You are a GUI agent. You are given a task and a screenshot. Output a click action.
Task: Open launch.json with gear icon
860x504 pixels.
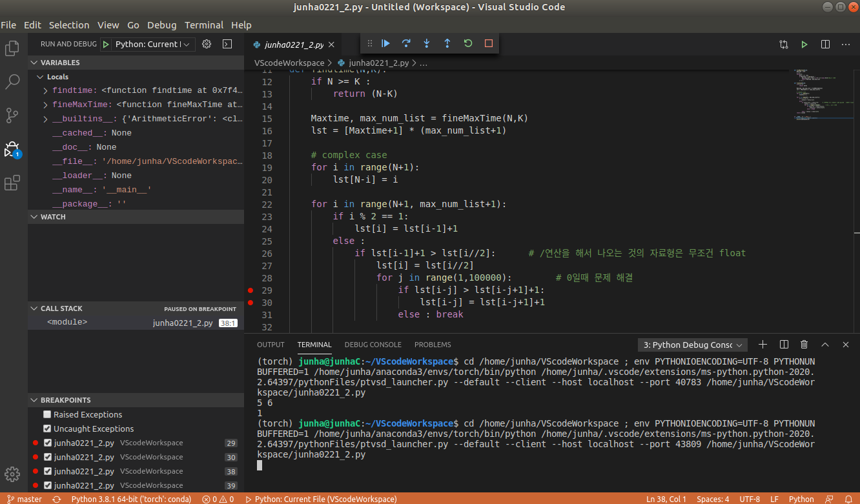point(207,44)
